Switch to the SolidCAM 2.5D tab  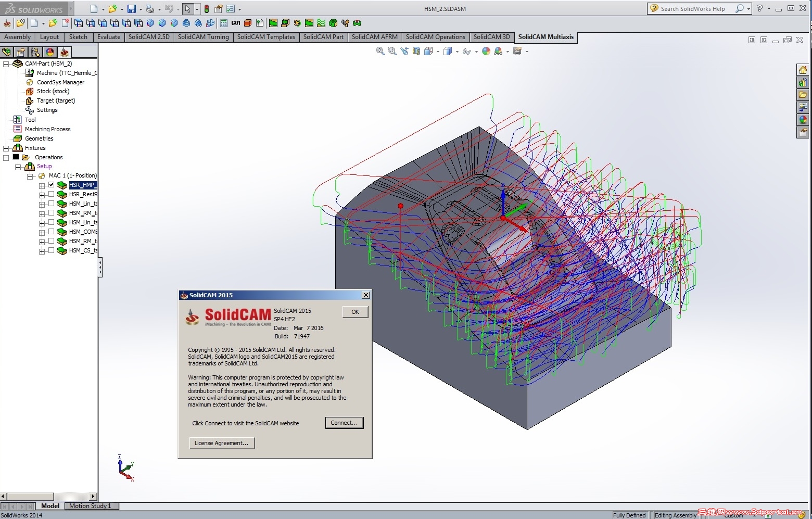149,37
